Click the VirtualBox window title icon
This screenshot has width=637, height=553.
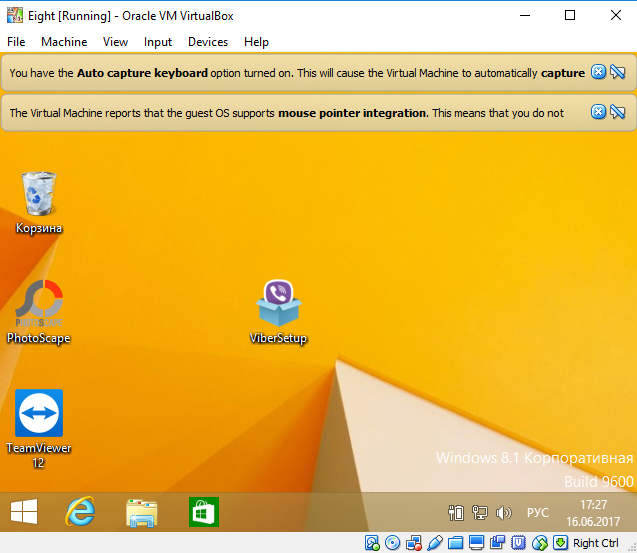[15, 15]
